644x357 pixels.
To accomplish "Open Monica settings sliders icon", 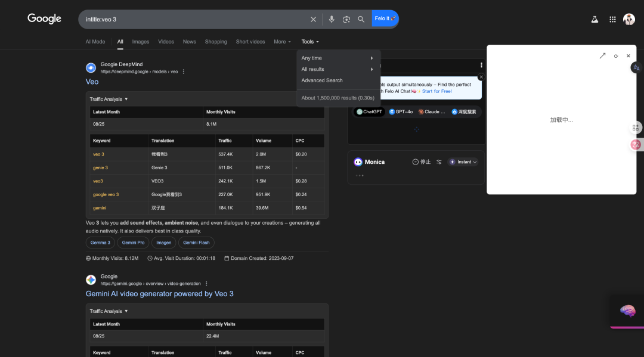I will (x=439, y=162).
